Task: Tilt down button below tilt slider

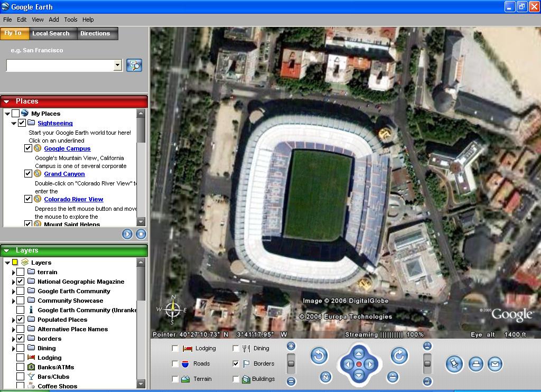Action: click(427, 381)
